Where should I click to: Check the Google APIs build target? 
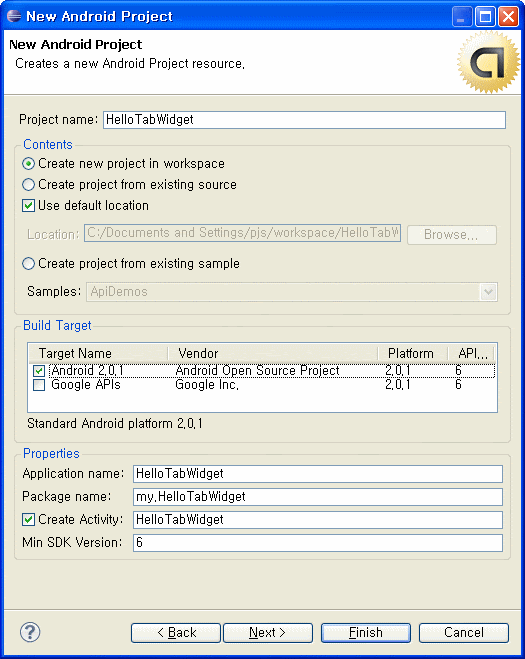click(39, 385)
